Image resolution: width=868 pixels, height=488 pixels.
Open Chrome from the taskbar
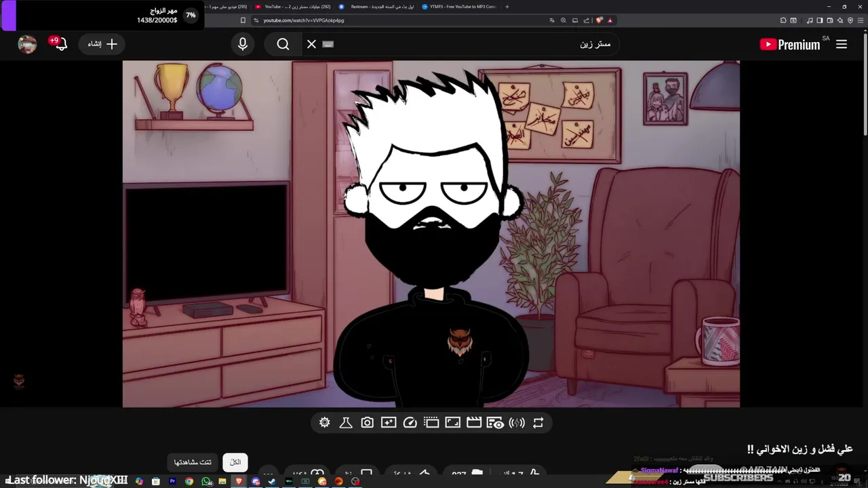189,481
